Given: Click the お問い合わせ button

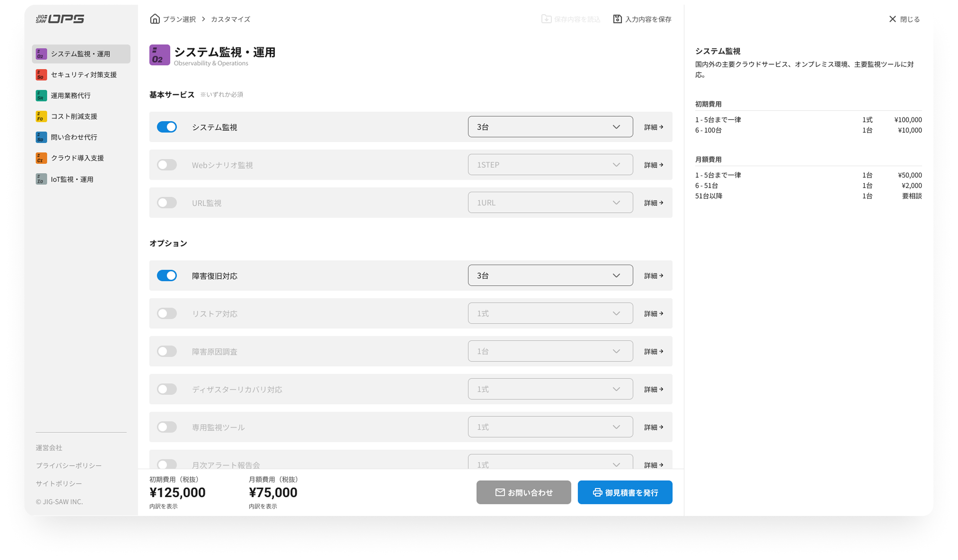Looking at the screenshot, I should coord(524,492).
